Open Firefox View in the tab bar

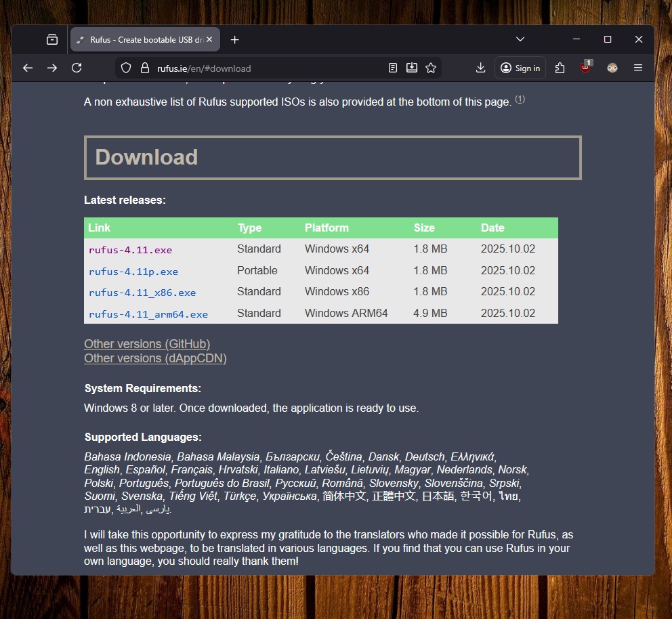[53, 39]
